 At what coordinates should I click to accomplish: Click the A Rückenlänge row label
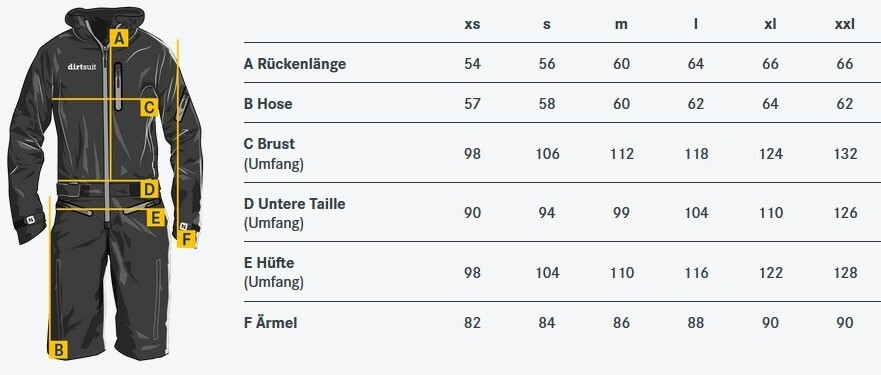(295, 64)
